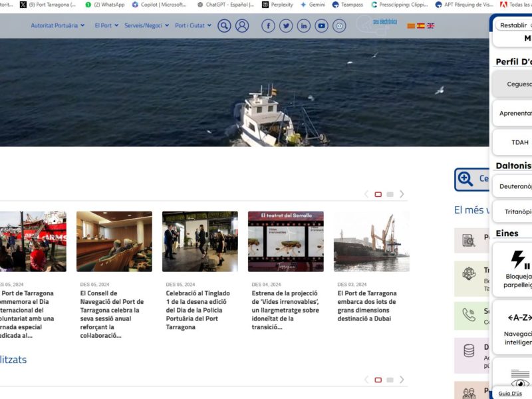Expand the Serveis/Negoci menu
Viewport: 532px width, 399px height.
(x=146, y=25)
